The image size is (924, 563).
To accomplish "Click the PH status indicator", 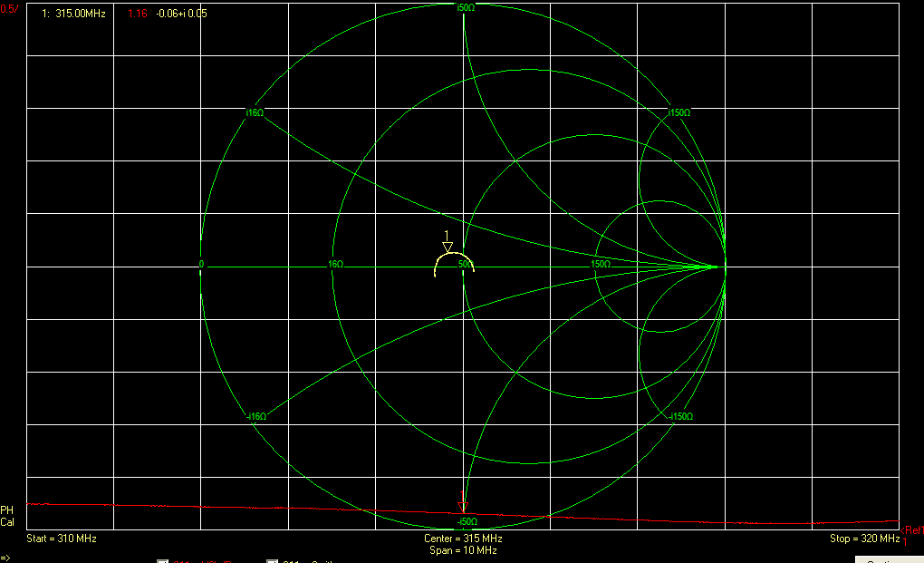I will click(6, 510).
